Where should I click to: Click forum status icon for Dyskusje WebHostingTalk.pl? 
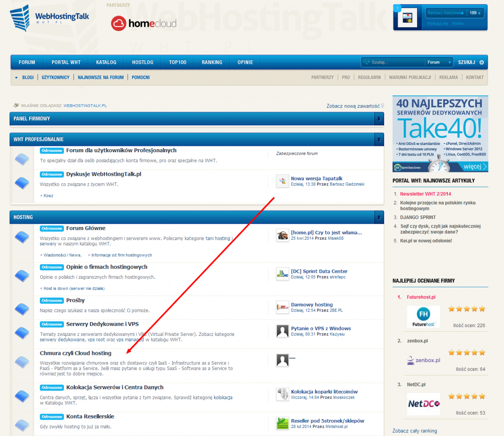coord(22,183)
